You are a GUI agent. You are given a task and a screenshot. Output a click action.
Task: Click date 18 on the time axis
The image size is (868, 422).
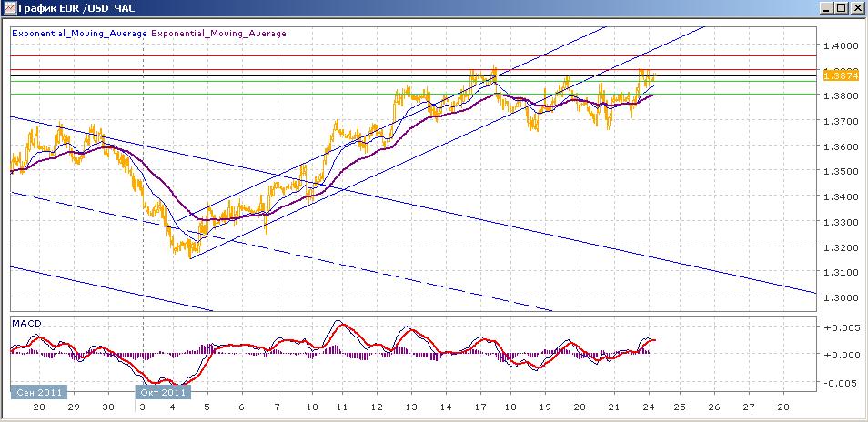[x=510, y=407]
